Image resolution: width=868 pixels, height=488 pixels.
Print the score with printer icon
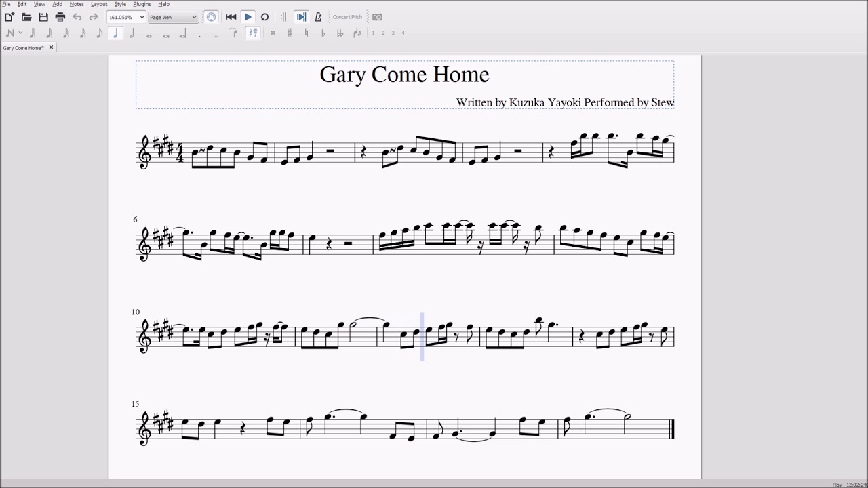(x=60, y=17)
